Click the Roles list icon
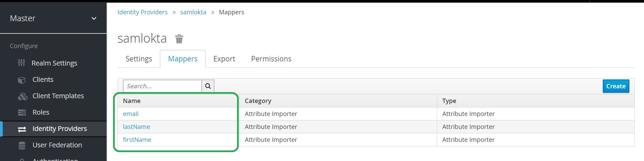644x161 pixels. [22, 113]
